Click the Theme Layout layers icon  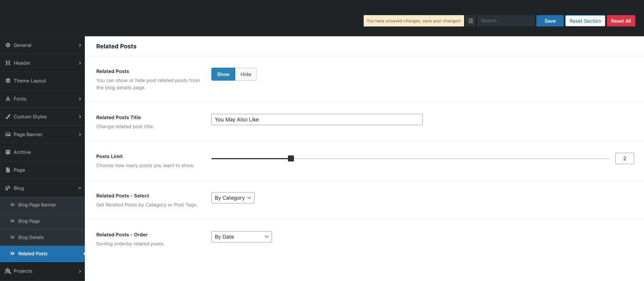click(x=8, y=81)
